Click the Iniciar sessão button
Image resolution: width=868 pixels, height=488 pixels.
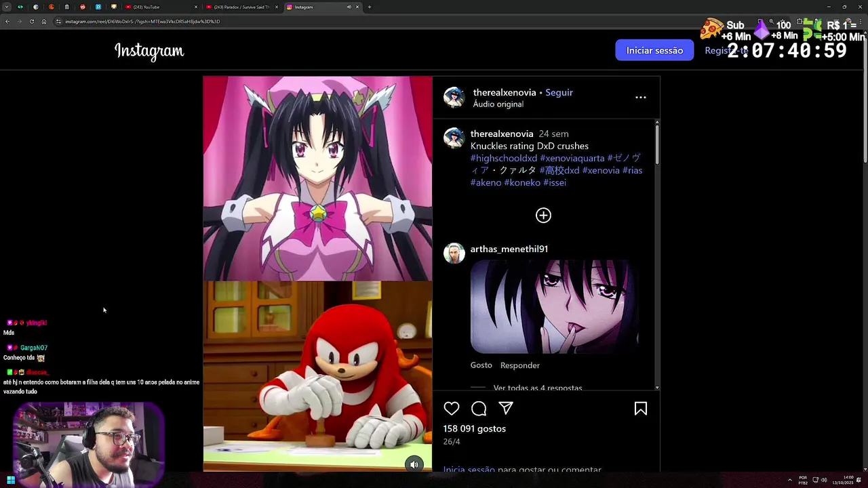point(654,50)
